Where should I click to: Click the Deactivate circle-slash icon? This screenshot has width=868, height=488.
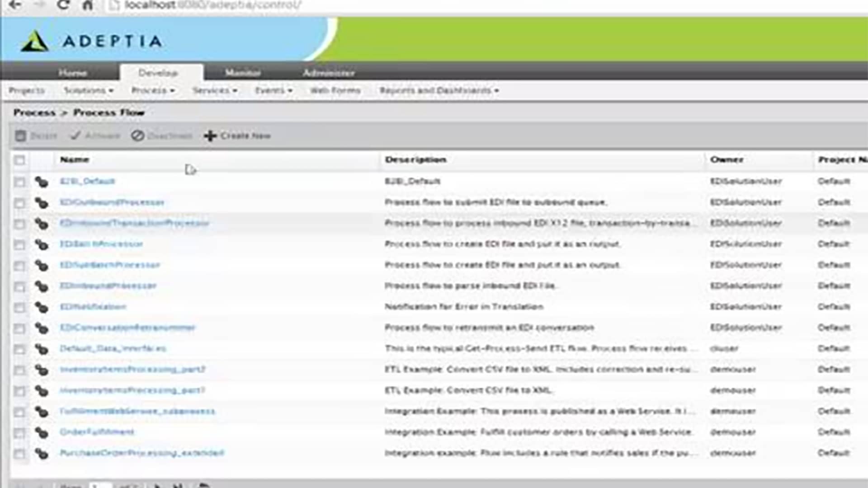pos(137,136)
